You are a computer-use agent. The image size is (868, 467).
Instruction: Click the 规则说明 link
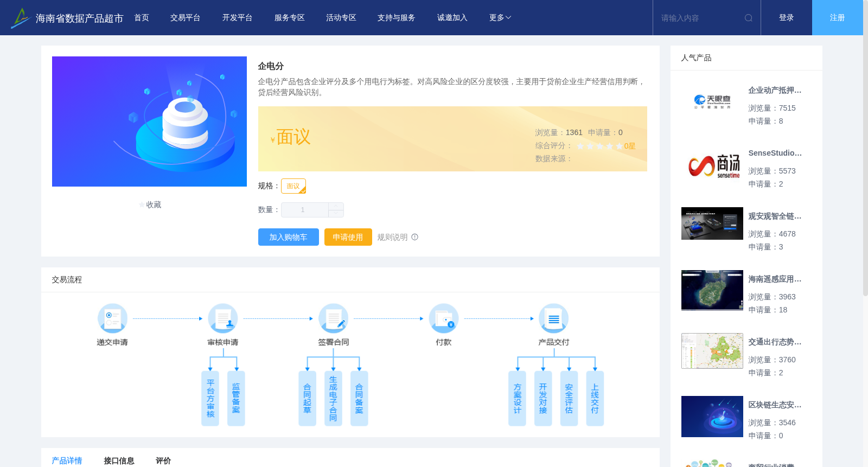pos(392,237)
